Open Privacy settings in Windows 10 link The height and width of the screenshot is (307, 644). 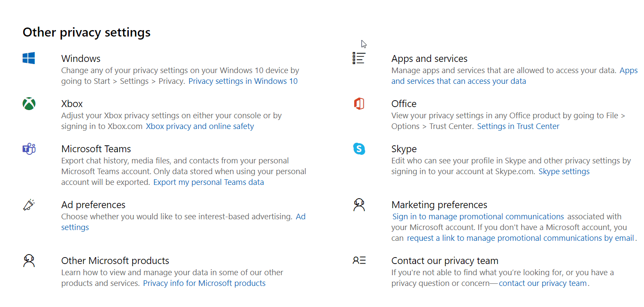click(x=243, y=81)
